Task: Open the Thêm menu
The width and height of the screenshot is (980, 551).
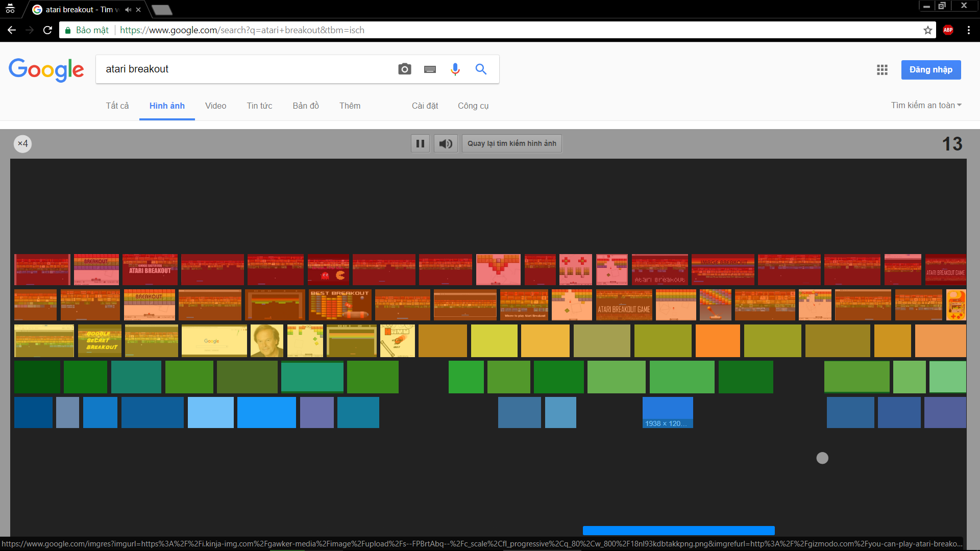Action: [350, 106]
